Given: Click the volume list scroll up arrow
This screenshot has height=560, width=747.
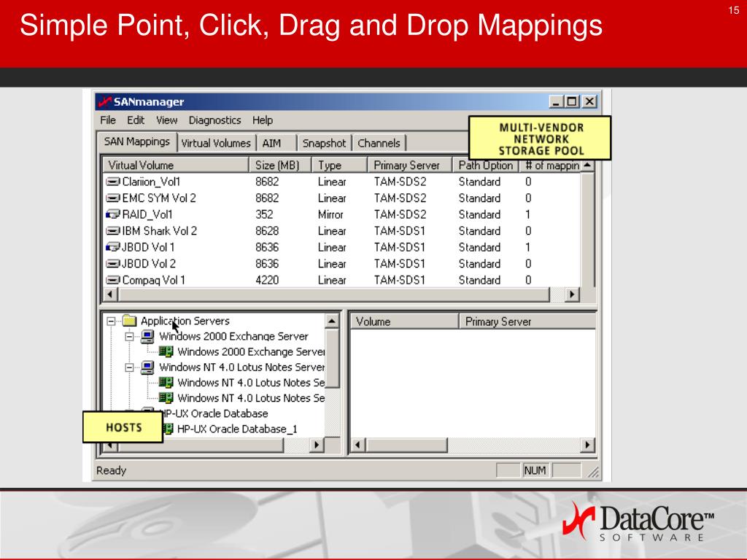Looking at the screenshot, I should coord(588,166).
